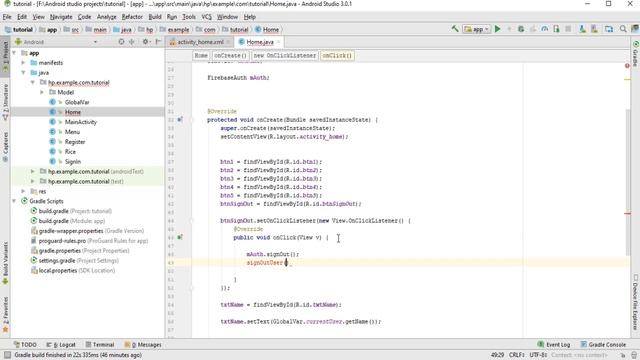The image size is (640, 360).
Task: Click the editor vertical scrollbar
Action: click(627, 182)
